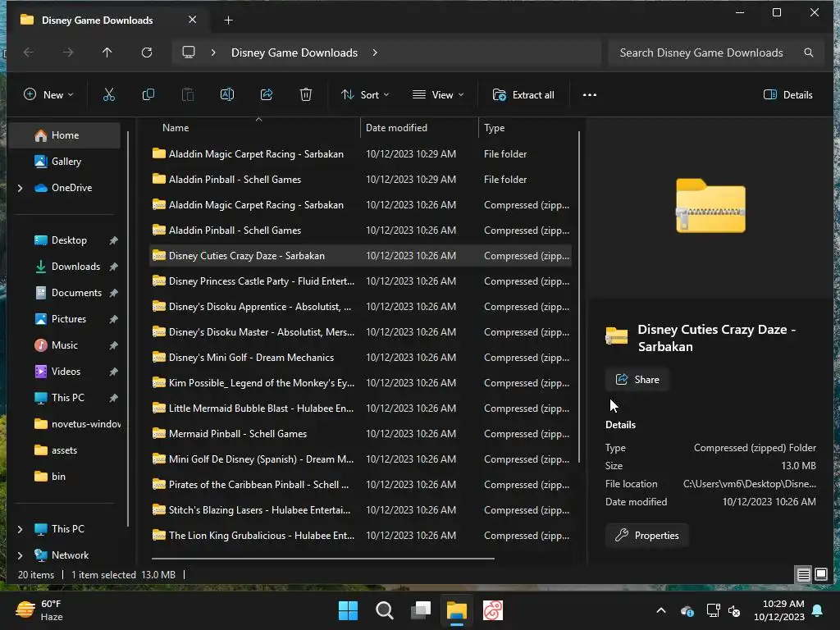This screenshot has width=840, height=630.
Task: Click the PC monitor icon in address bar
Action: (x=189, y=52)
